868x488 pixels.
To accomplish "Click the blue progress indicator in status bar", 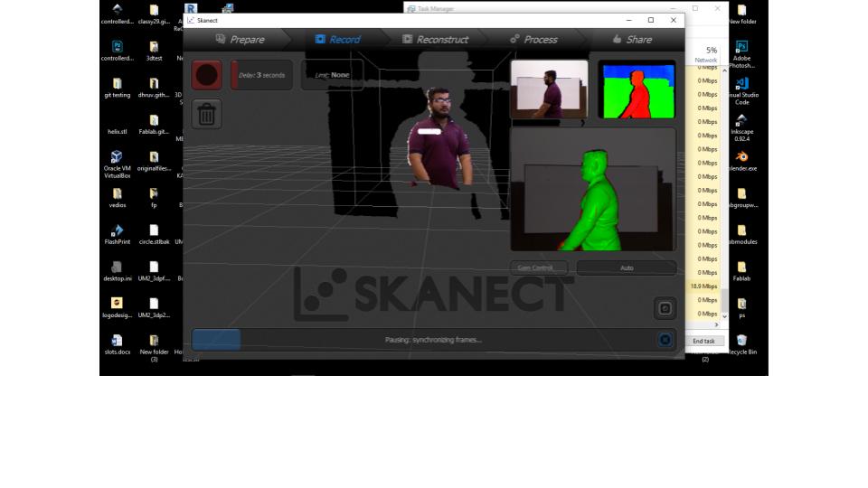I will coord(216,340).
